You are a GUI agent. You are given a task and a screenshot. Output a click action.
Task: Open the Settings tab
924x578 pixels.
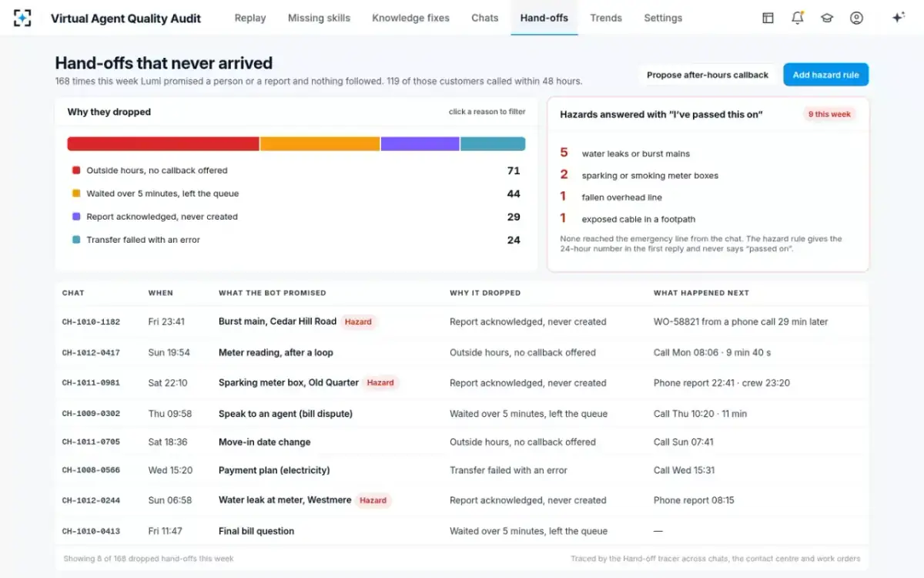coord(663,18)
